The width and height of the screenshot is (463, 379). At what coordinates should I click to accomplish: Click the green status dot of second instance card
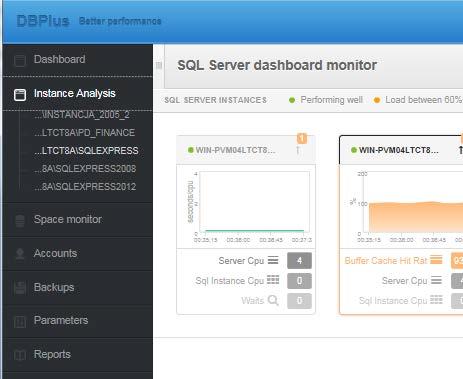coord(354,150)
